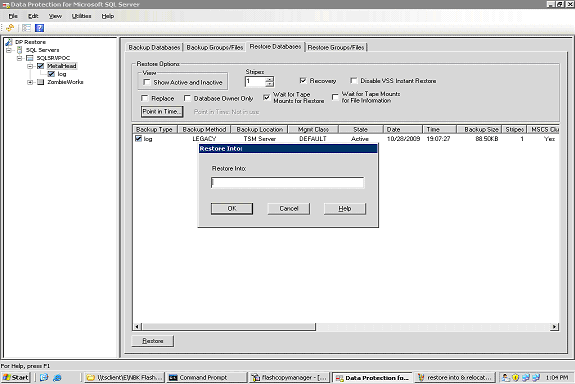Screen dimensions: 575x384
Task: Switch to the Restore Groups/Files tab
Action: pos(336,47)
